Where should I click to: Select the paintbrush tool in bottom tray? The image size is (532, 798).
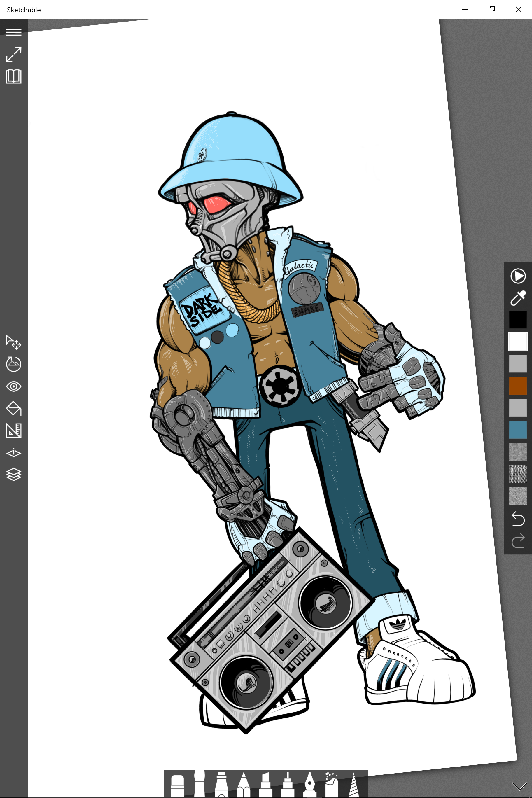tap(199, 784)
